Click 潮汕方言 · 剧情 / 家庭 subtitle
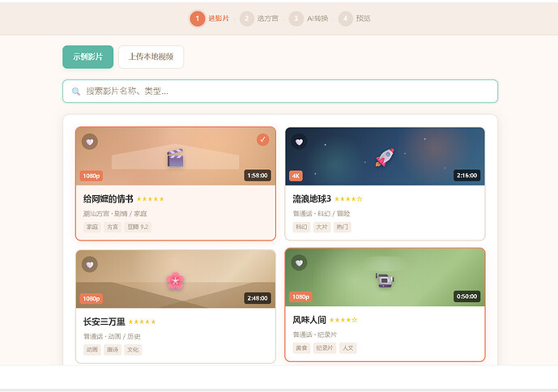Viewport: 558px width, 392px height. coord(115,214)
